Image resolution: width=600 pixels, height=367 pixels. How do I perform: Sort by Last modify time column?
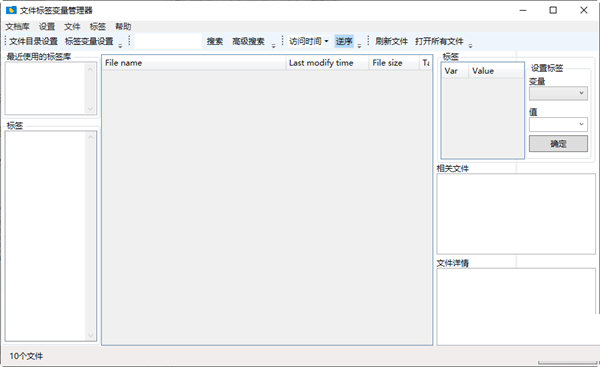coord(328,63)
